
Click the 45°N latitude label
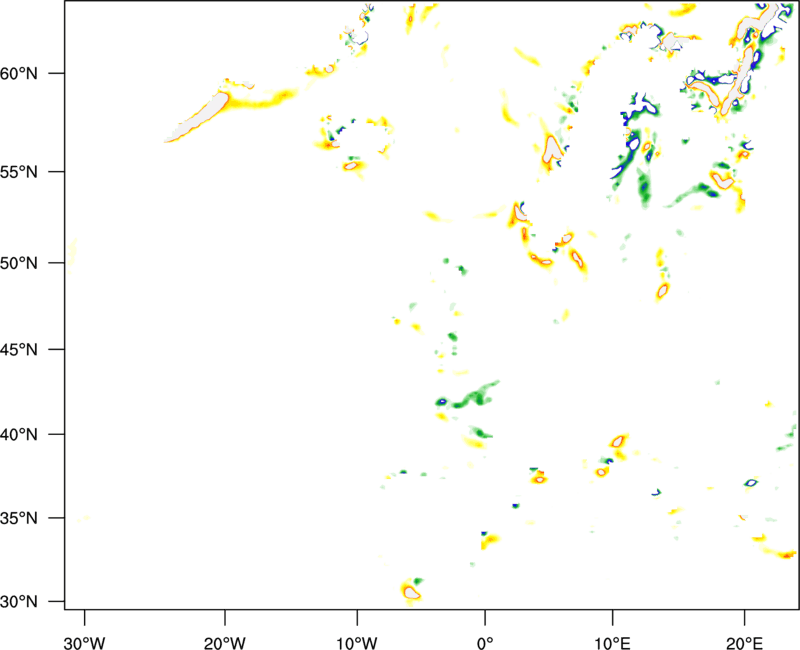[x=19, y=350]
